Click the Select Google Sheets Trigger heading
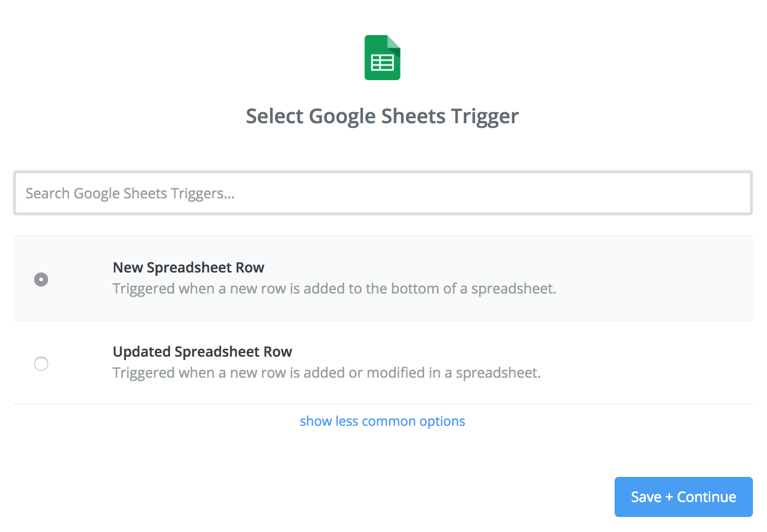This screenshot has height=532, width=767. coord(382,116)
